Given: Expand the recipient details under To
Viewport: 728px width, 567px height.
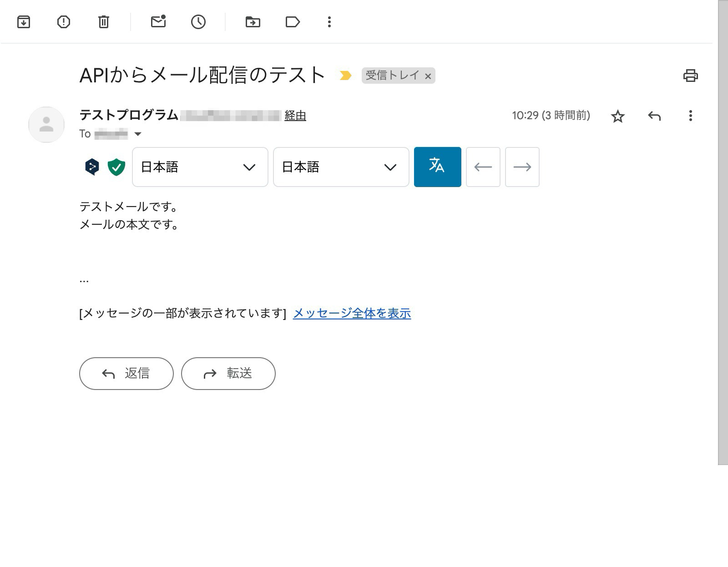Looking at the screenshot, I should click(x=138, y=134).
